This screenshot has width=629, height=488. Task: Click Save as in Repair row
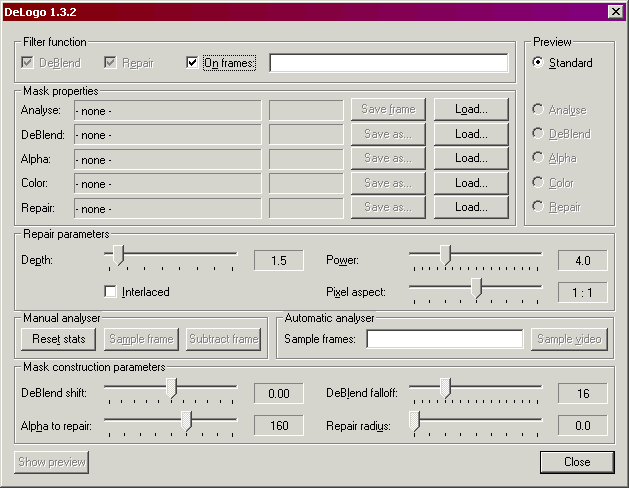coord(388,207)
